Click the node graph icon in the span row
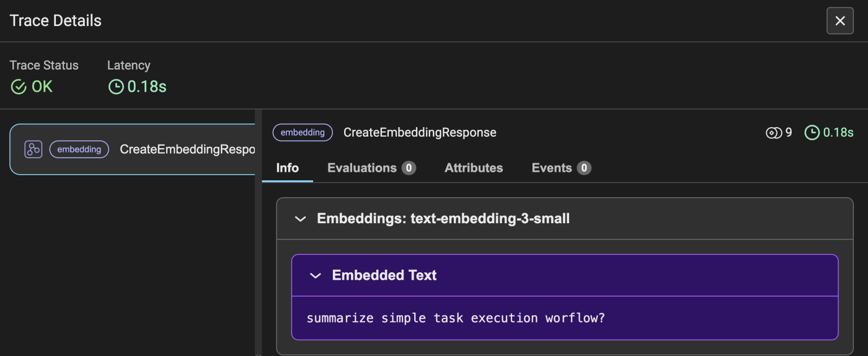Screen dimensions: 868x356 (33, 149)
